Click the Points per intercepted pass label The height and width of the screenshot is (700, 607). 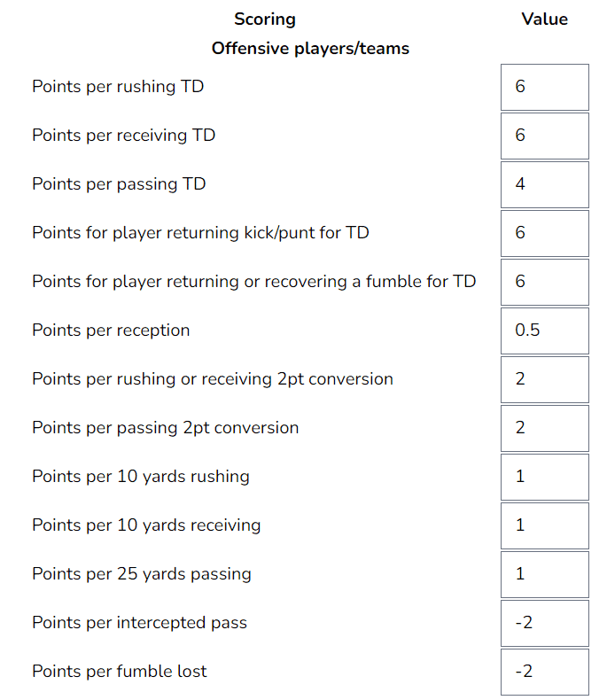[140, 622]
